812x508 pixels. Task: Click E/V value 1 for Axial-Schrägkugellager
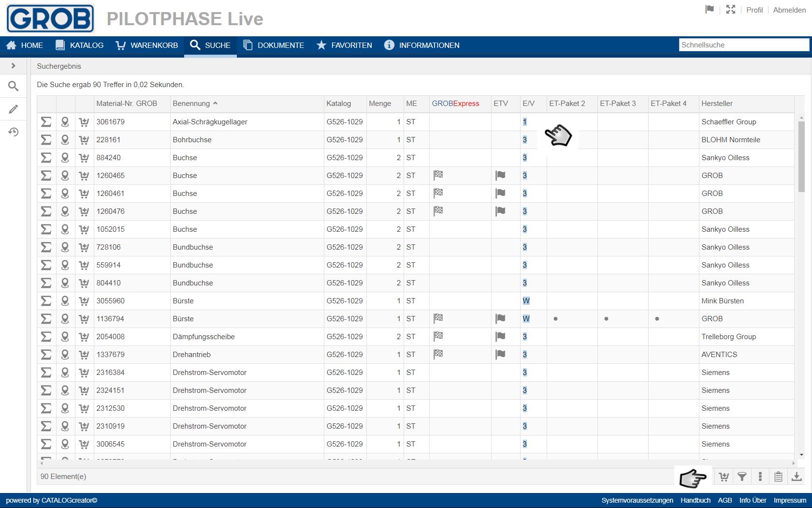pyautogui.click(x=524, y=122)
